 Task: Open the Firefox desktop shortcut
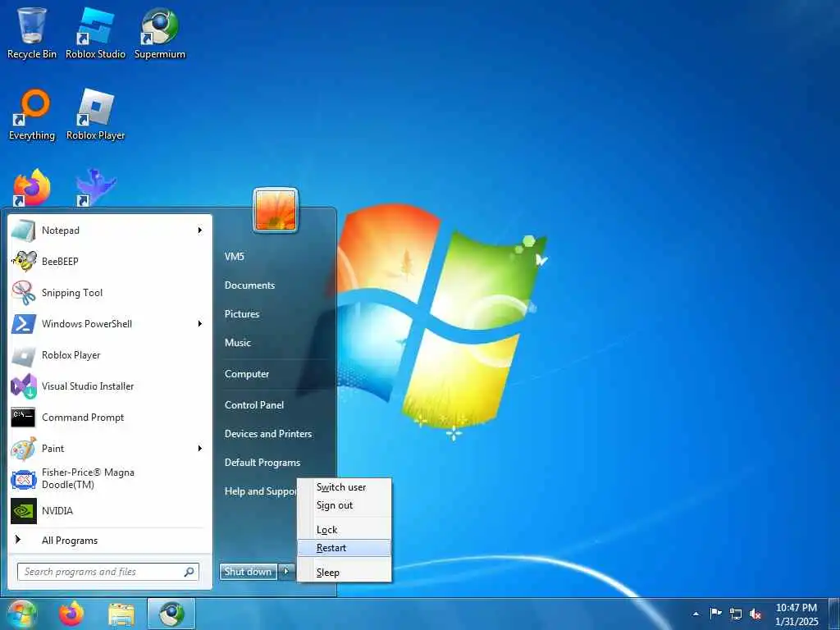(x=32, y=188)
